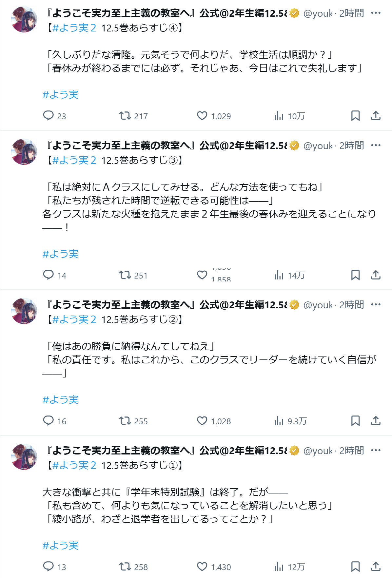This screenshot has height=578, width=392.
Task: Open profile avatar of the あらすじ③ post
Action: point(24,152)
